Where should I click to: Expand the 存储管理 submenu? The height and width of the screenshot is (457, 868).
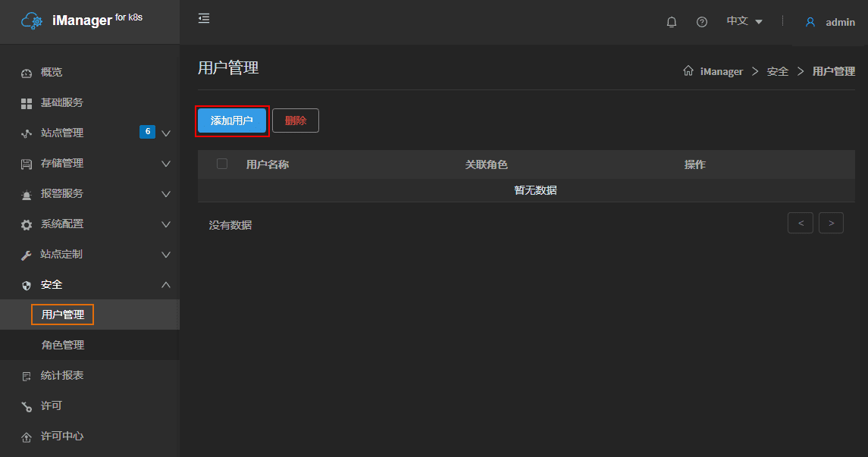click(x=166, y=164)
